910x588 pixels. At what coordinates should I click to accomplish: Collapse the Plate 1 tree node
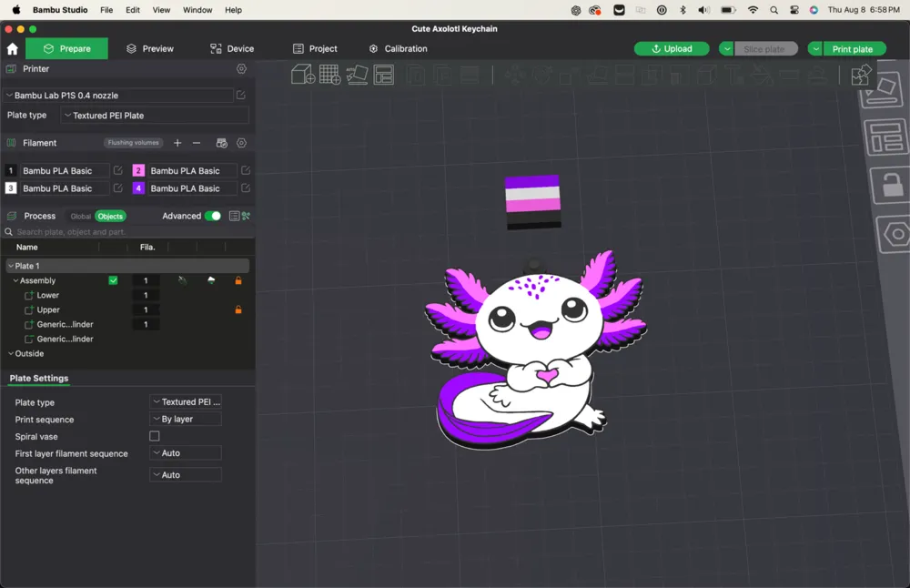click(x=10, y=266)
